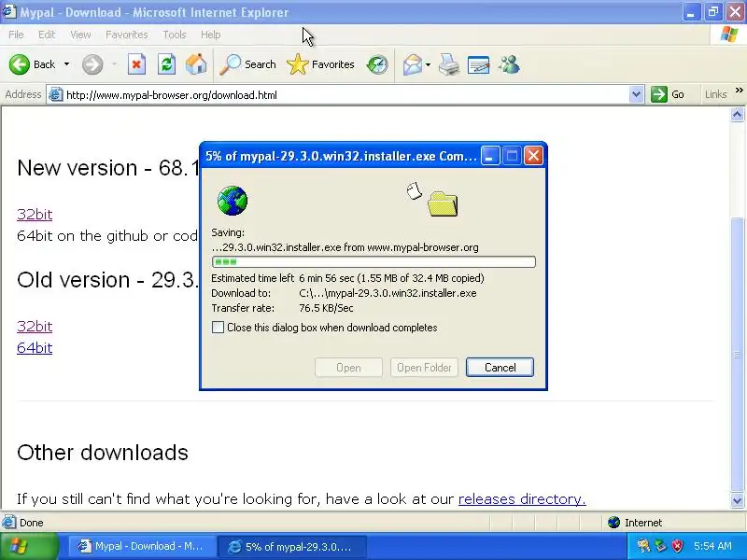This screenshot has height=560, width=747.
Task: Refresh the page with green arrows icon
Action: point(167,64)
